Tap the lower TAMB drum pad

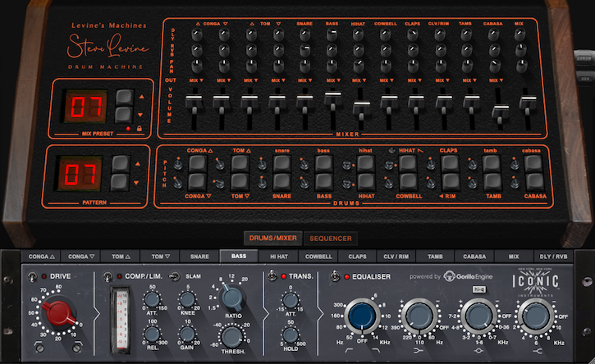(492, 182)
